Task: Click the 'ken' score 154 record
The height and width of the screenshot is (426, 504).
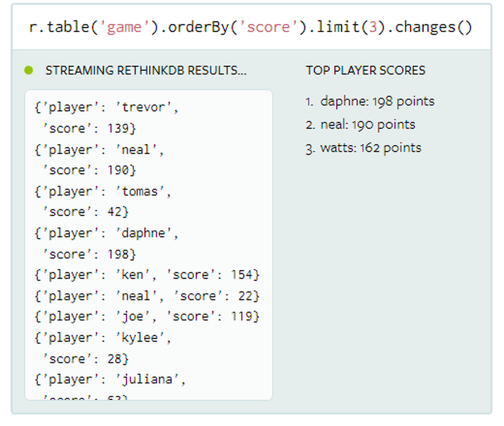Action: (147, 275)
